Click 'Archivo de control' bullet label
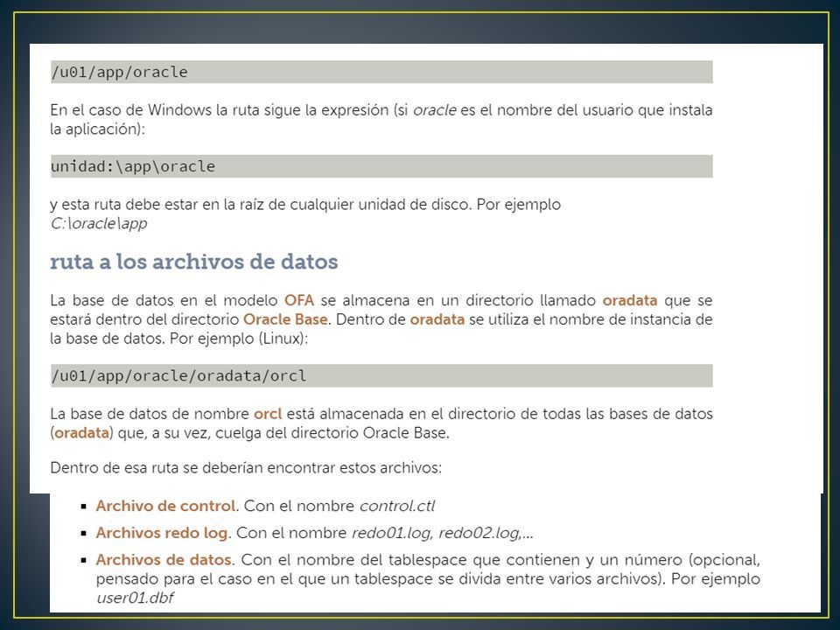The width and height of the screenshot is (840, 630). click(x=165, y=506)
